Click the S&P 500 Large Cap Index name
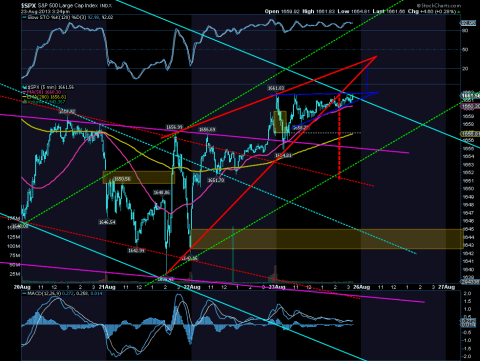This screenshot has width=480, height=361. (68, 6)
